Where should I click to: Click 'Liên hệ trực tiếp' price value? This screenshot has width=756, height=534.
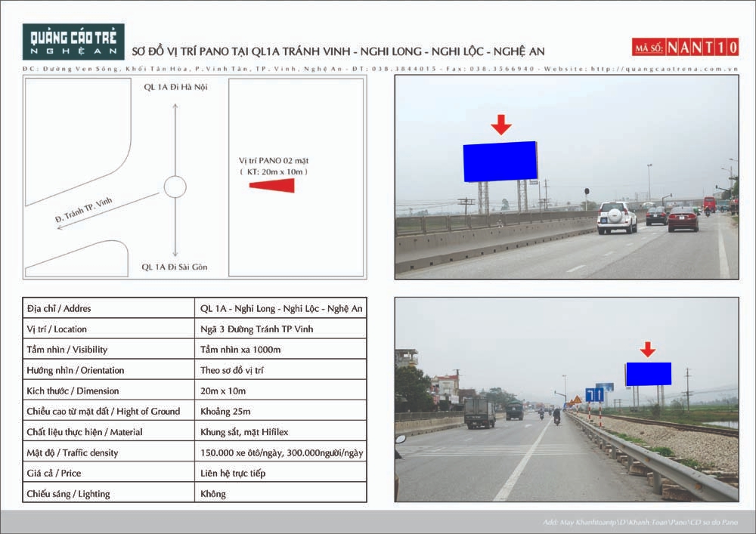coord(233,473)
